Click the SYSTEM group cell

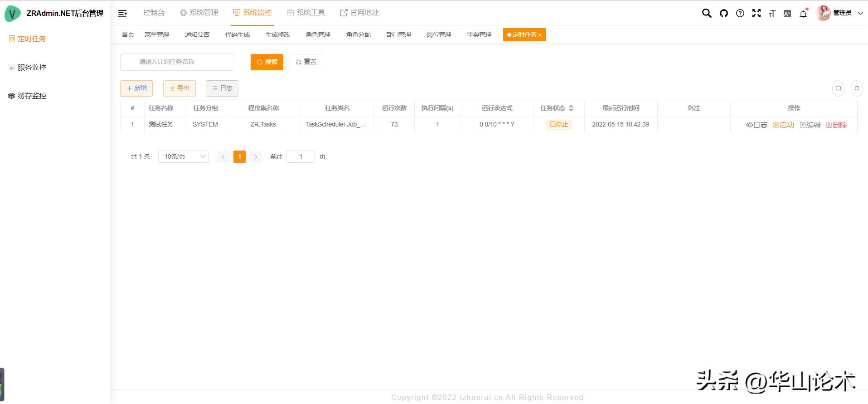pos(205,125)
